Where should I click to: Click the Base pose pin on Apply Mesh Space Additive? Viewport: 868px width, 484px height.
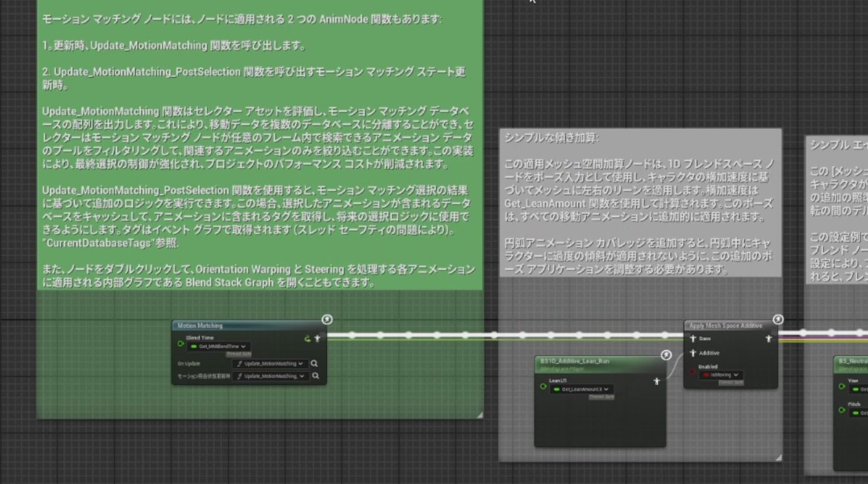(x=693, y=338)
